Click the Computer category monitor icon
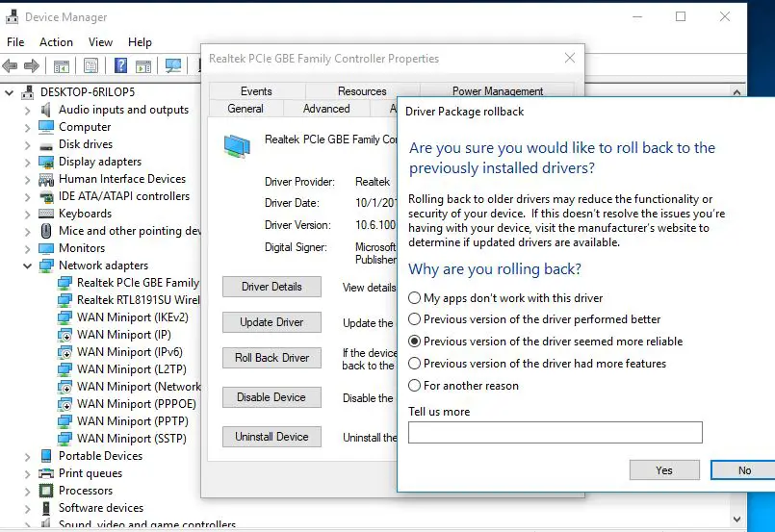775x532 pixels. 46,127
